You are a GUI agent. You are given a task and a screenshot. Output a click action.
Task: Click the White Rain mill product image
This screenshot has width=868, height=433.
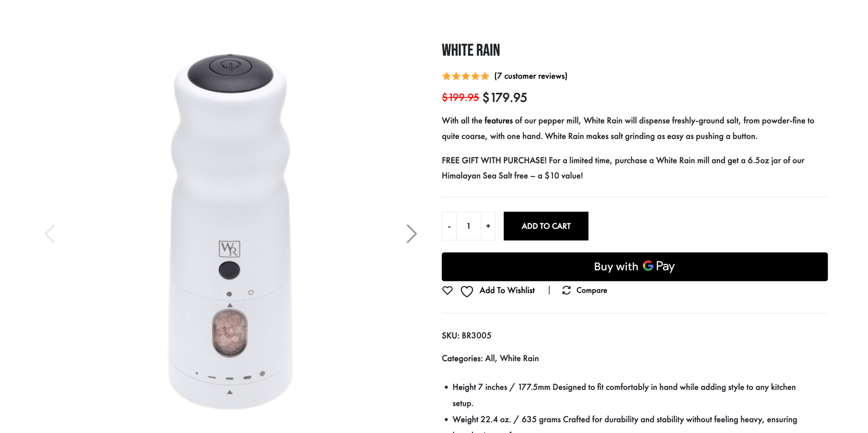[x=230, y=232]
